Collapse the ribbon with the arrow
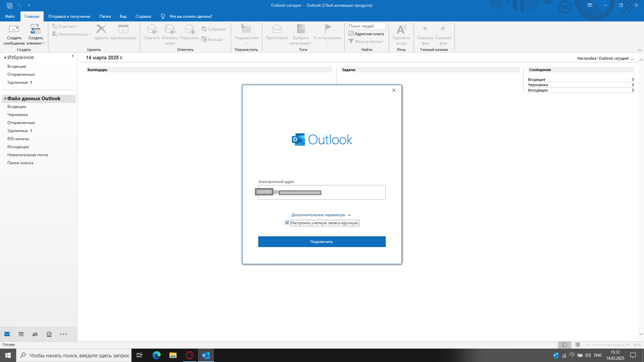The image size is (644, 362). click(640, 50)
